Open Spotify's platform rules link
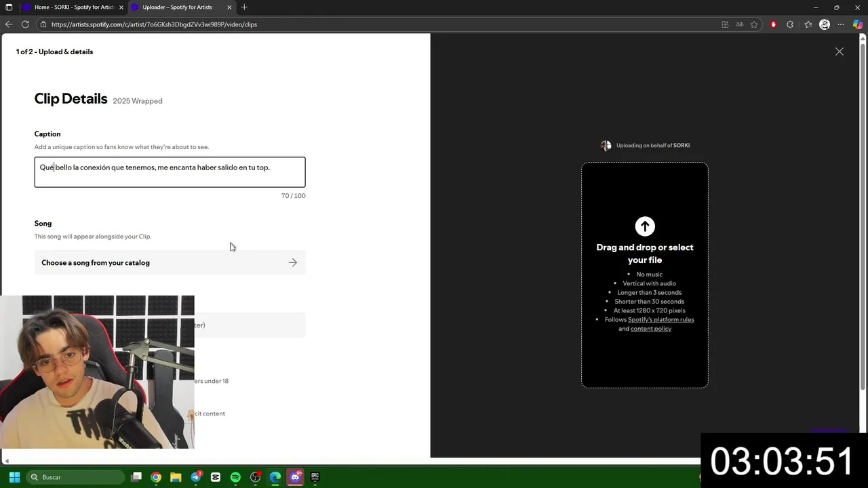Screen dimensions: 868x488 [x=660, y=320]
